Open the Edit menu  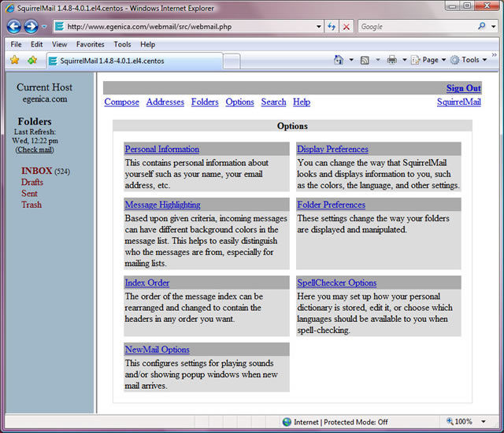[x=37, y=44]
